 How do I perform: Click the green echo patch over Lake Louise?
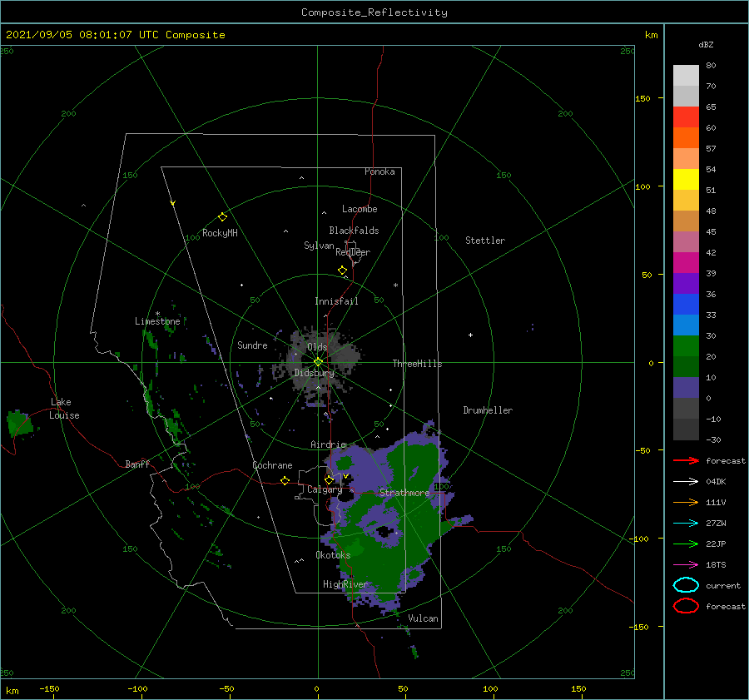coord(20,424)
